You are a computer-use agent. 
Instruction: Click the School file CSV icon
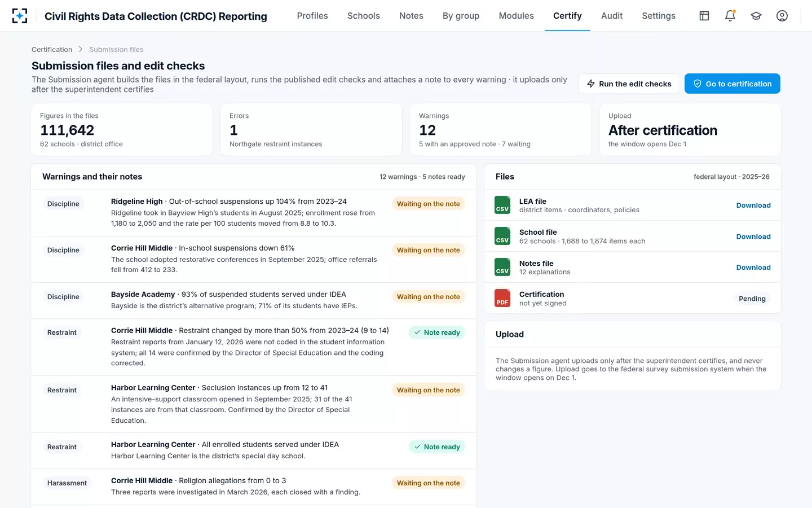[x=502, y=237]
